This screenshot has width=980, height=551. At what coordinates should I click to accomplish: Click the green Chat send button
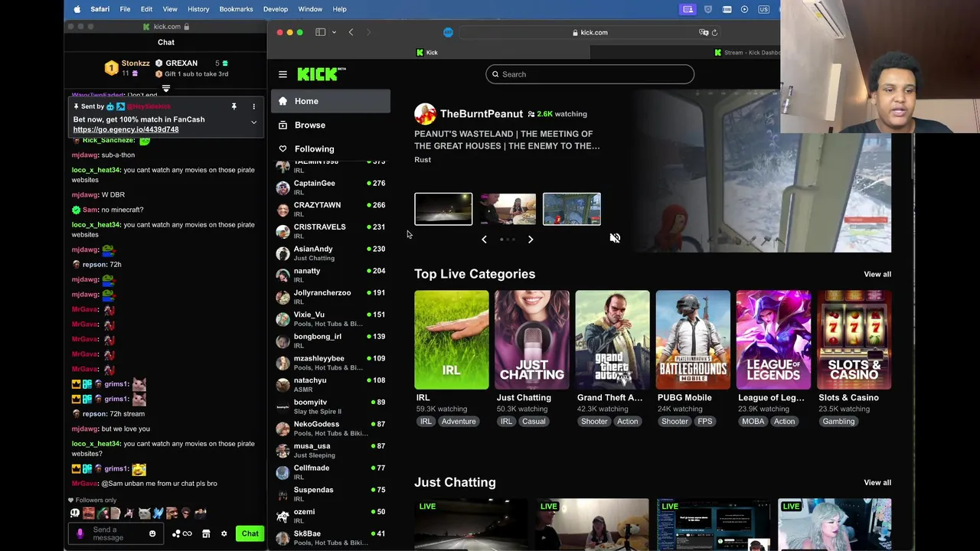click(x=250, y=533)
